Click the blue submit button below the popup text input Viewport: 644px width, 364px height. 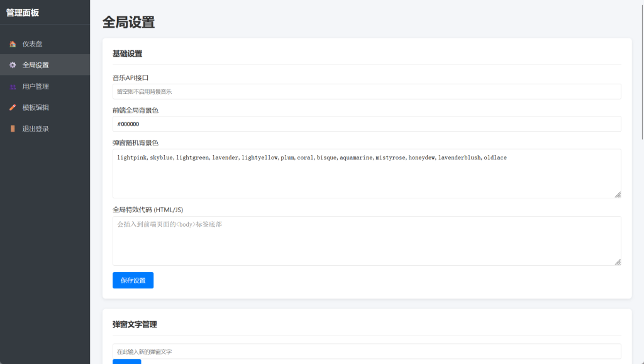click(x=126, y=362)
